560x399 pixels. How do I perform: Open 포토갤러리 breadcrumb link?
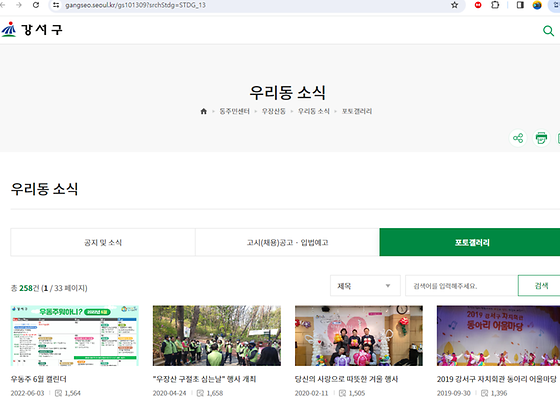pos(357,111)
